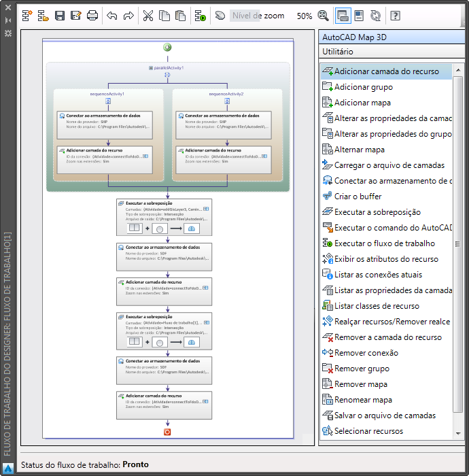Image resolution: width=469 pixels, height=476 pixels.
Task: Toggle the second panel layout button
Action: pyautogui.click(x=359, y=16)
